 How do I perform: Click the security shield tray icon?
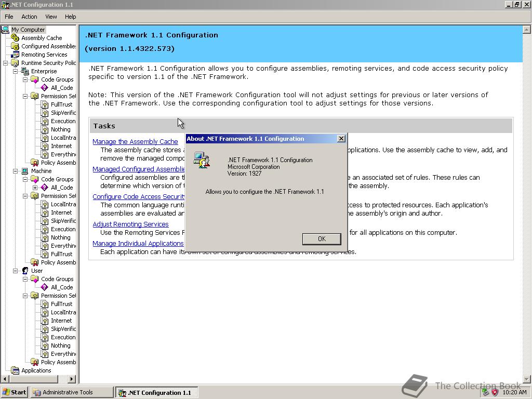click(x=495, y=392)
